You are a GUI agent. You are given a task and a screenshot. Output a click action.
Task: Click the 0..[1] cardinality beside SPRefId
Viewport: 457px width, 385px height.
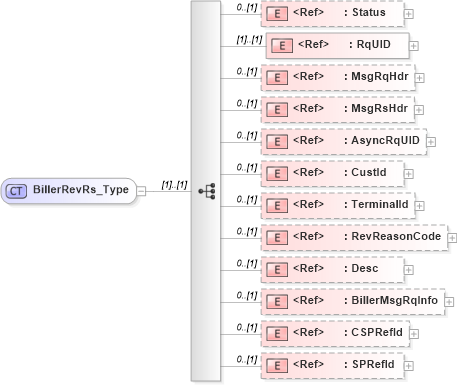coord(247,360)
